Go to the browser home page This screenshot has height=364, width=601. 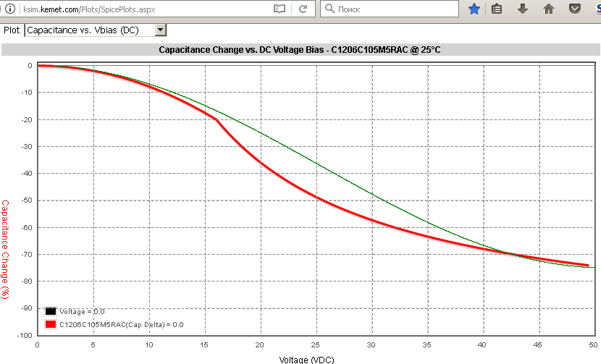click(549, 9)
